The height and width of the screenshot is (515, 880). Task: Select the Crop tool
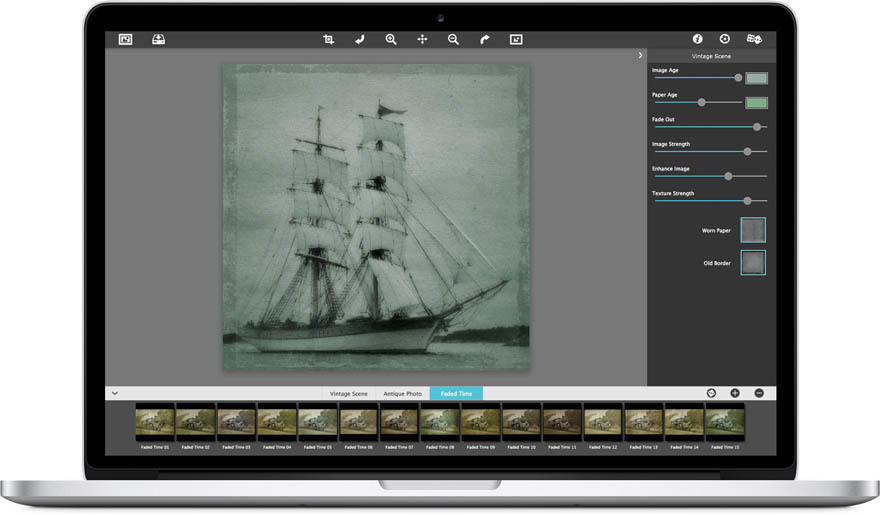pyautogui.click(x=328, y=39)
